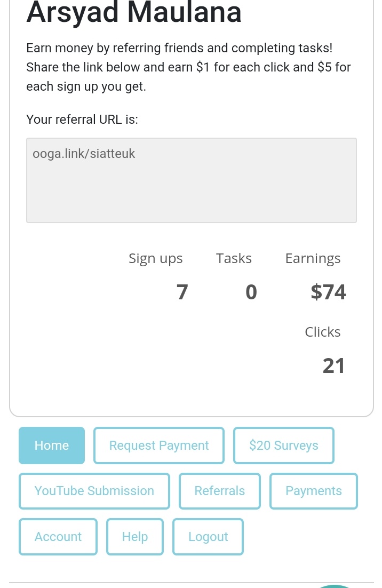Go to YouTube Submission
This screenshot has height=588, width=382.
pos(94,491)
